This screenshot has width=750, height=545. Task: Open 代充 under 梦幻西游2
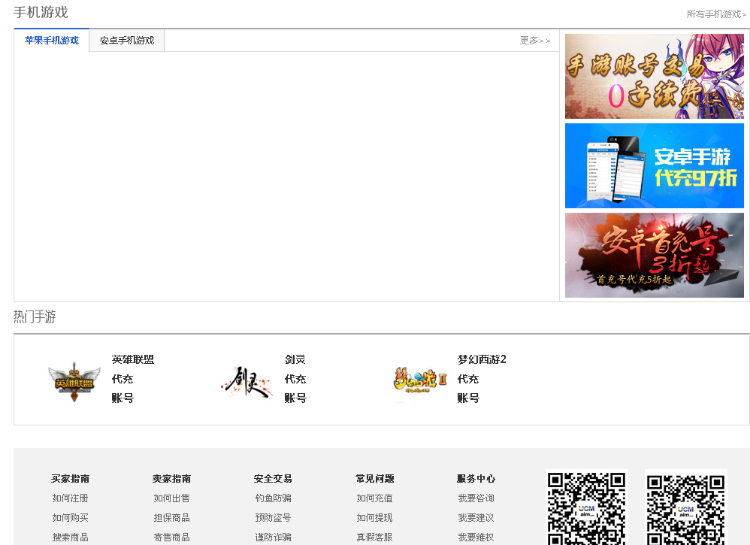point(468,379)
